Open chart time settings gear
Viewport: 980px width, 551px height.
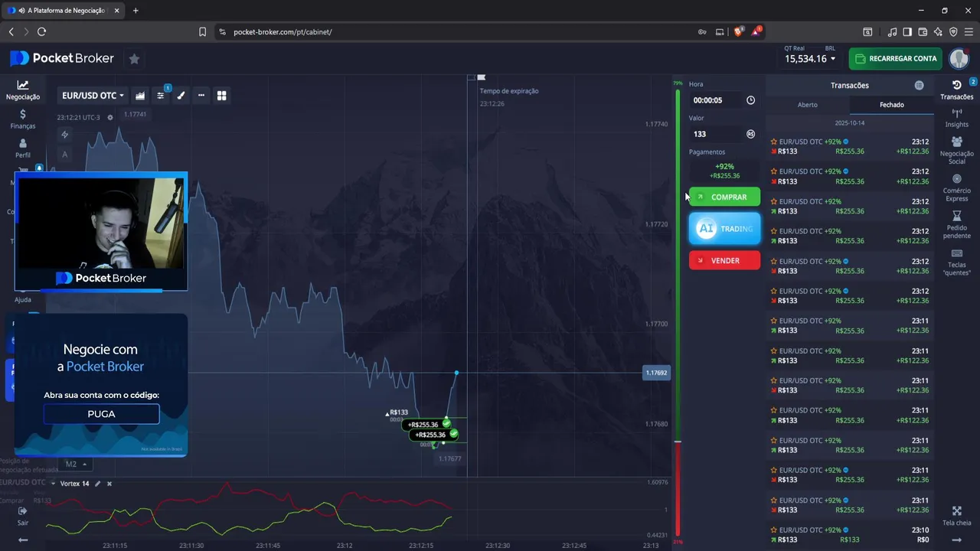110,117
